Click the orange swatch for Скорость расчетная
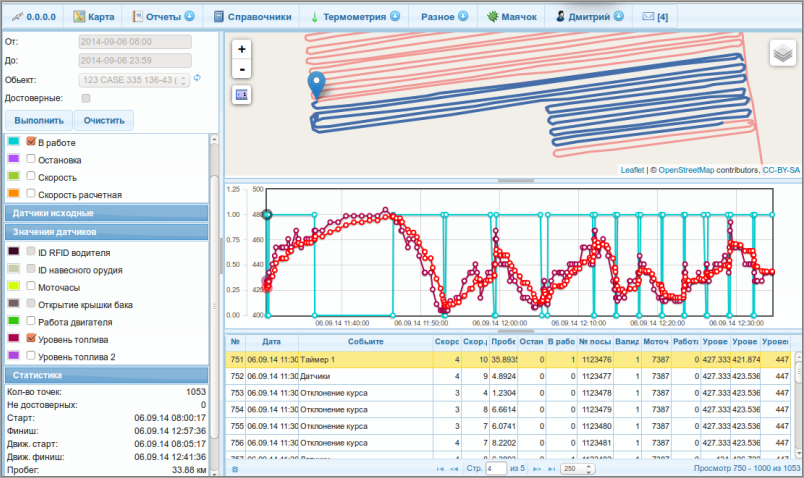Image resolution: width=804 pixels, height=478 pixels. coord(14,193)
